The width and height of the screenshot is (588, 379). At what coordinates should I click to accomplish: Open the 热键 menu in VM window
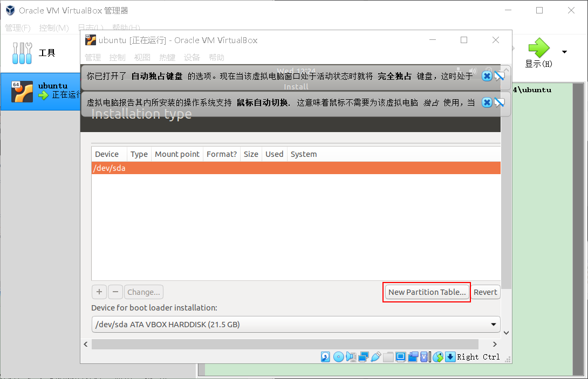167,57
